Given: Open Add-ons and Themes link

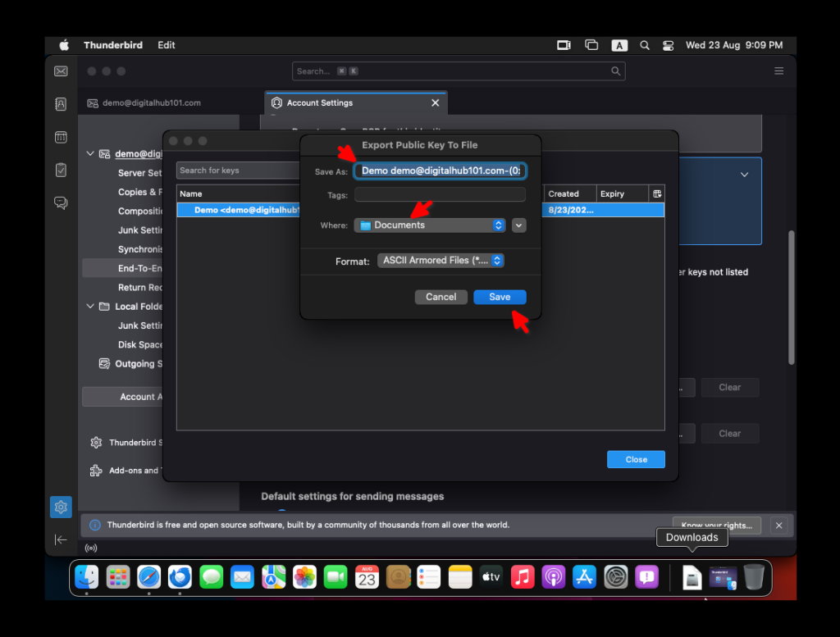Looking at the screenshot, I should click(x=126, y=471).
